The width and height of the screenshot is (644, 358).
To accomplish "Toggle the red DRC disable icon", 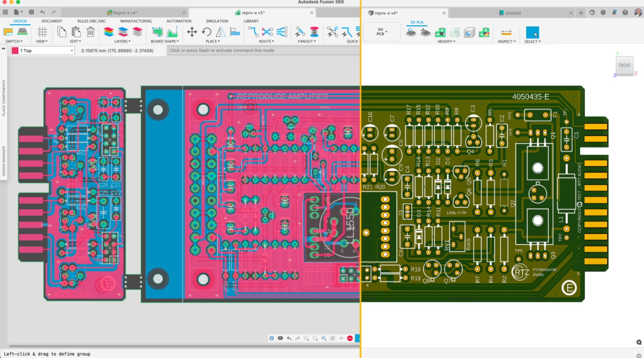I will coord(350,338).
